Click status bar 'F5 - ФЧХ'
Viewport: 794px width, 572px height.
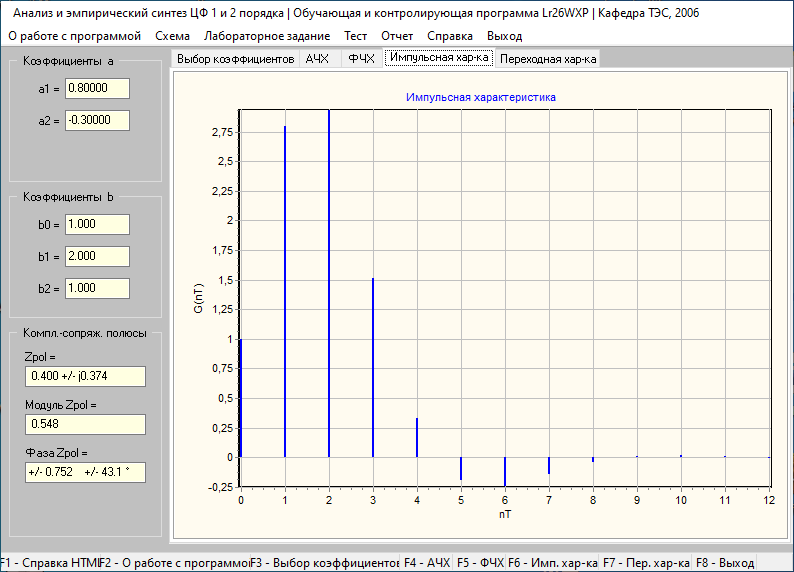point(480,563)
